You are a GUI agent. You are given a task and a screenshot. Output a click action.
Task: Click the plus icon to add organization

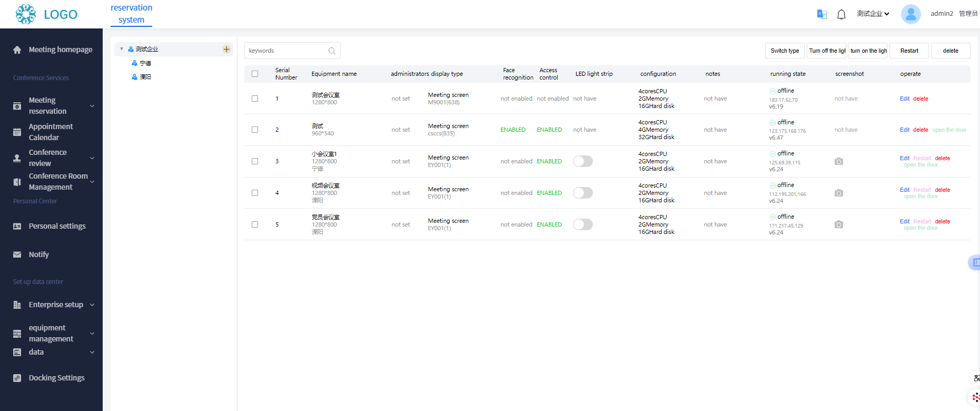click(x=226, y=49)
